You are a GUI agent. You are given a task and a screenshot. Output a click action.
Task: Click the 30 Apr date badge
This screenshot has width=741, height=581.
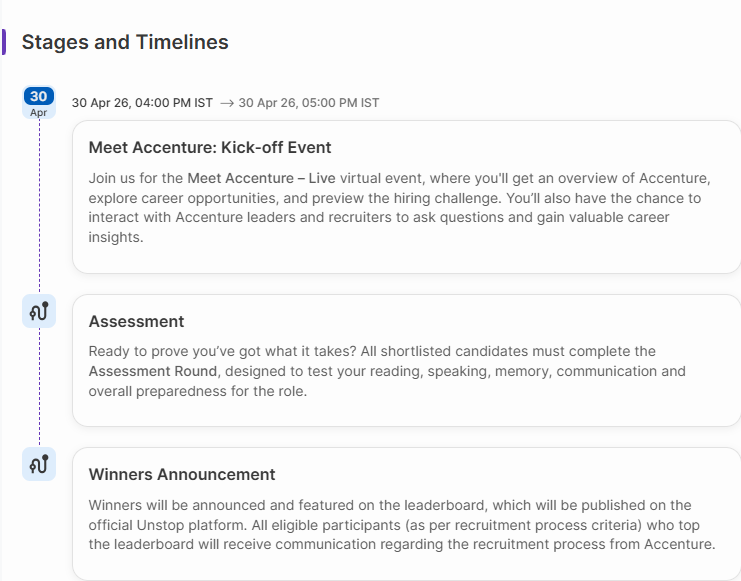pyautogui.click(x=38, y=97)
